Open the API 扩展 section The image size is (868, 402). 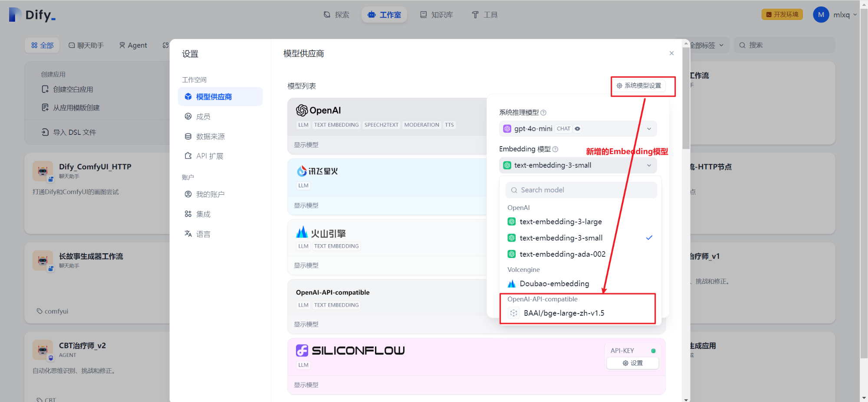click(x=211, y=156)
